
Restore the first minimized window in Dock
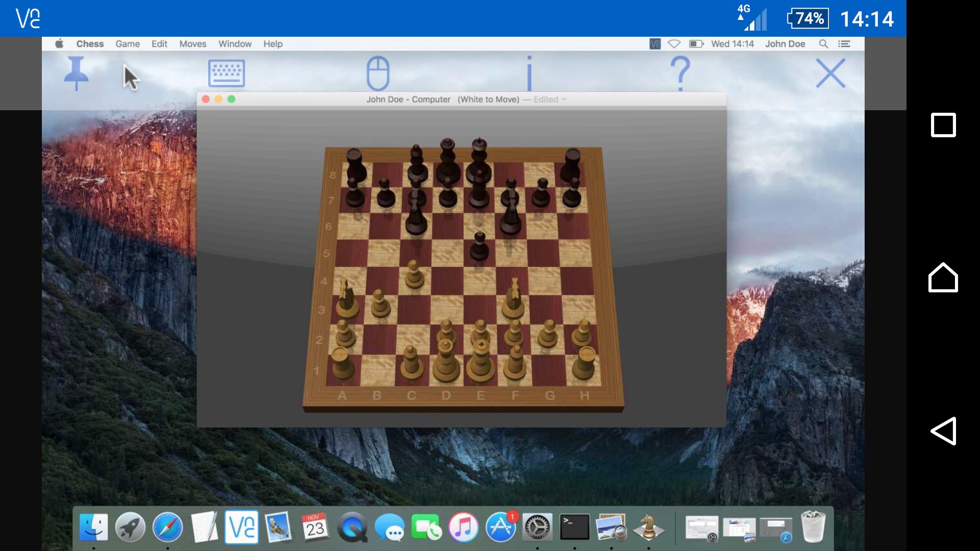tap(702, 529)
